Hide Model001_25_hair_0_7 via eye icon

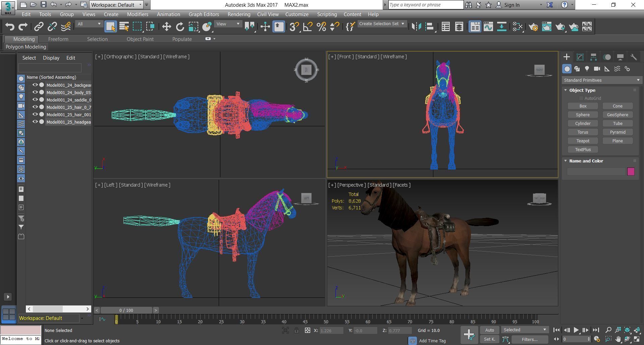coord(35,107)
